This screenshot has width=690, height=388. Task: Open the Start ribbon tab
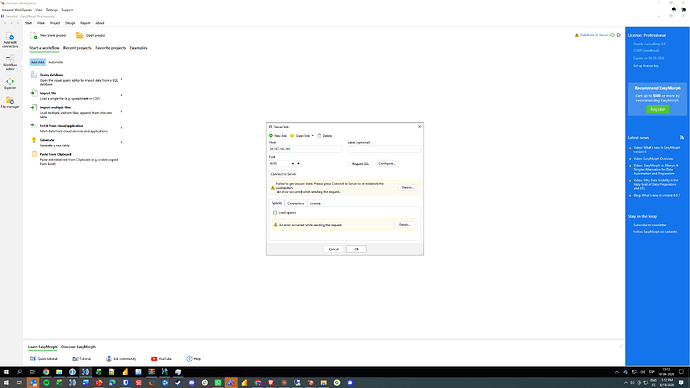point(29,23)
